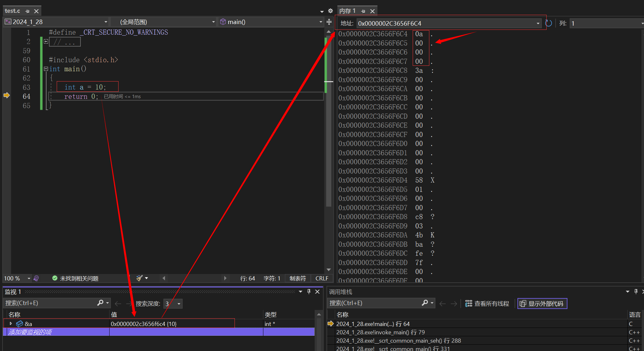Click the 语言 column header

tap(635, 314)
